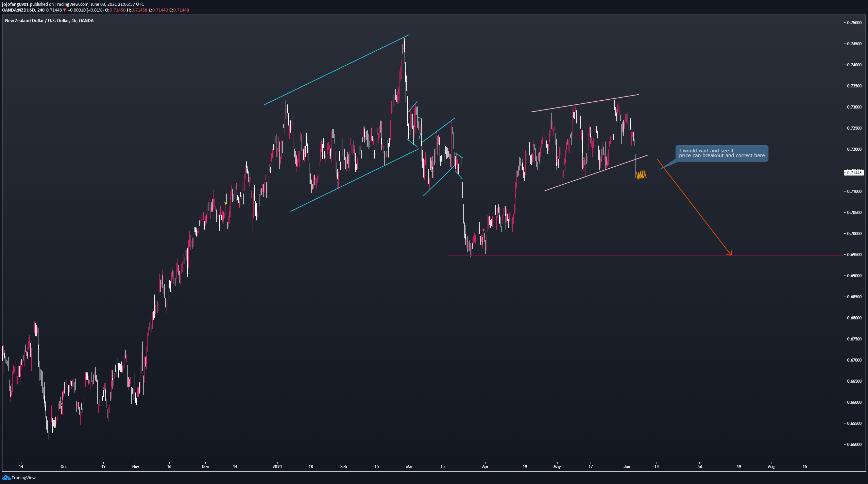Click the 18 date label on time axis

click(311, 467)
